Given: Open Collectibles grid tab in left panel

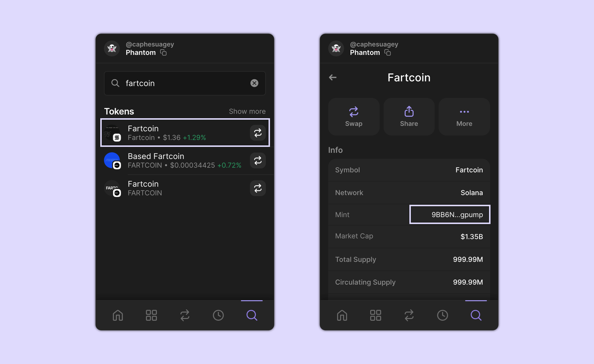Looking at the screenshot, I should 151,315.
